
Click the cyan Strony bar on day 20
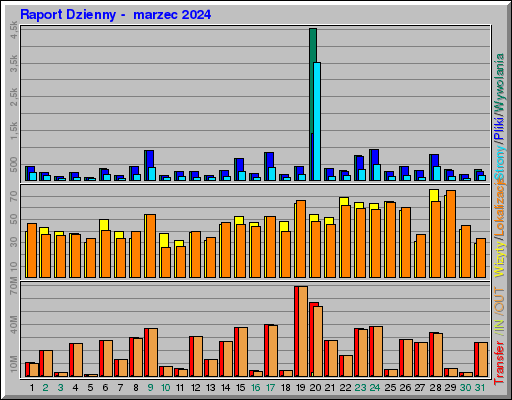(317, 121)
